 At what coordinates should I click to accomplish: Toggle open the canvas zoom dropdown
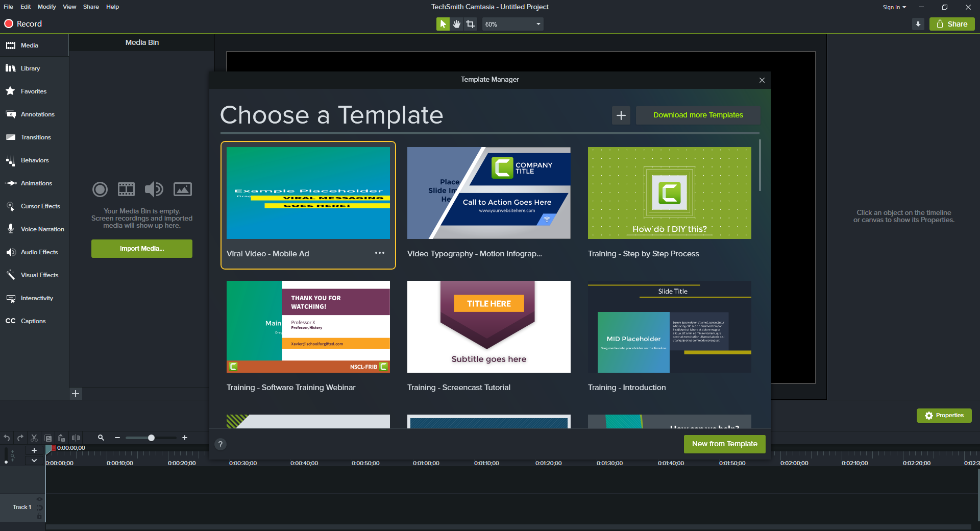[537, 23]
